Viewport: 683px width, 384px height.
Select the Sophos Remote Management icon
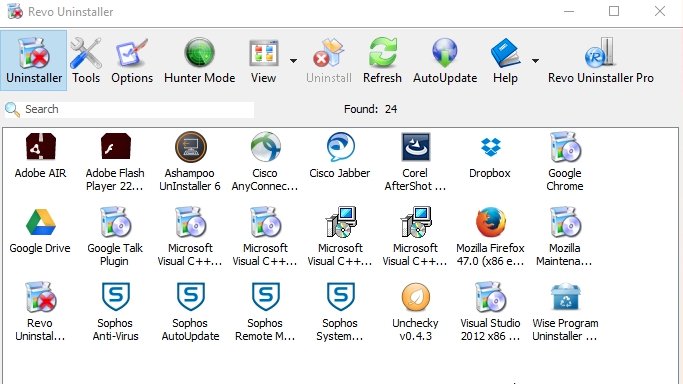tap(265, 297)
